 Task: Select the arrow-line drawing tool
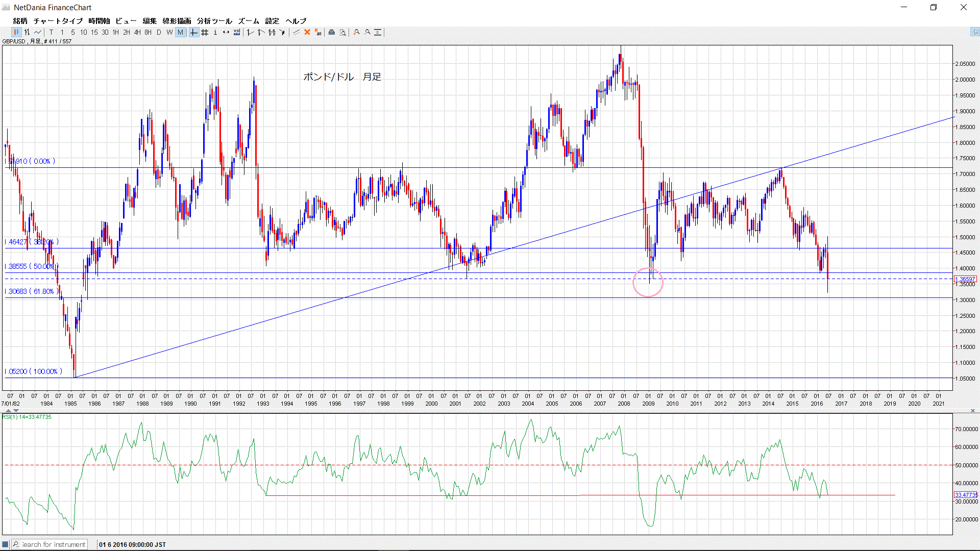tap(282, 32)
